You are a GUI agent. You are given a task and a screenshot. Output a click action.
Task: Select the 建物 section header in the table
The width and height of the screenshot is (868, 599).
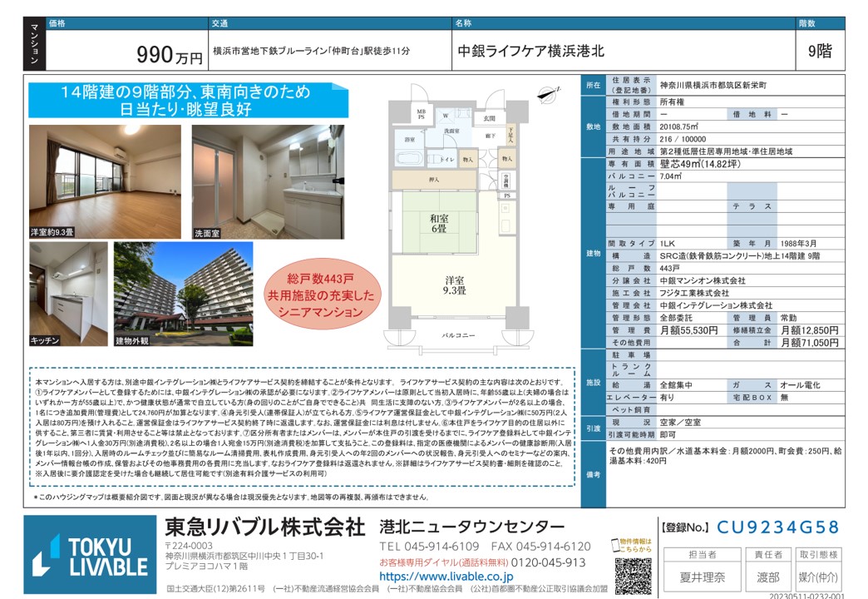(593, 252)
